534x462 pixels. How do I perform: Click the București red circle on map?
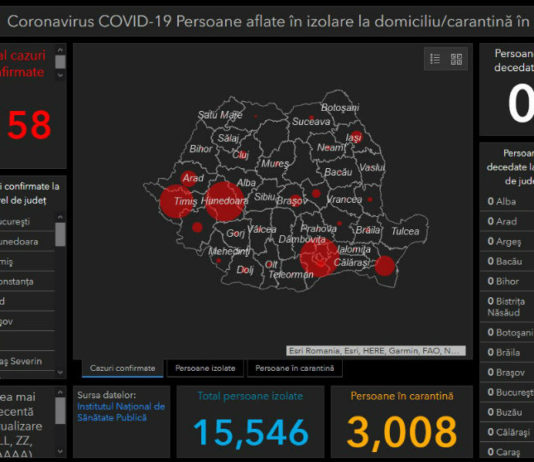[x=319, y=258]
